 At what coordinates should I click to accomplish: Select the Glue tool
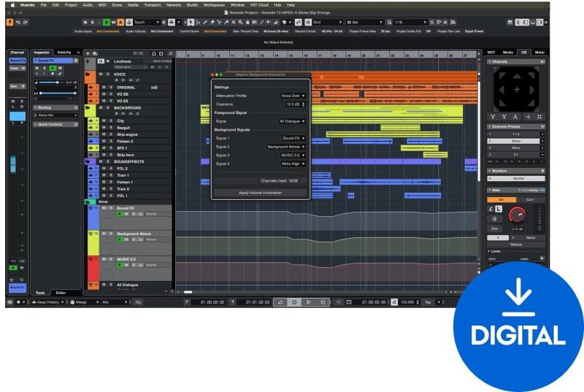coord(226,23)
